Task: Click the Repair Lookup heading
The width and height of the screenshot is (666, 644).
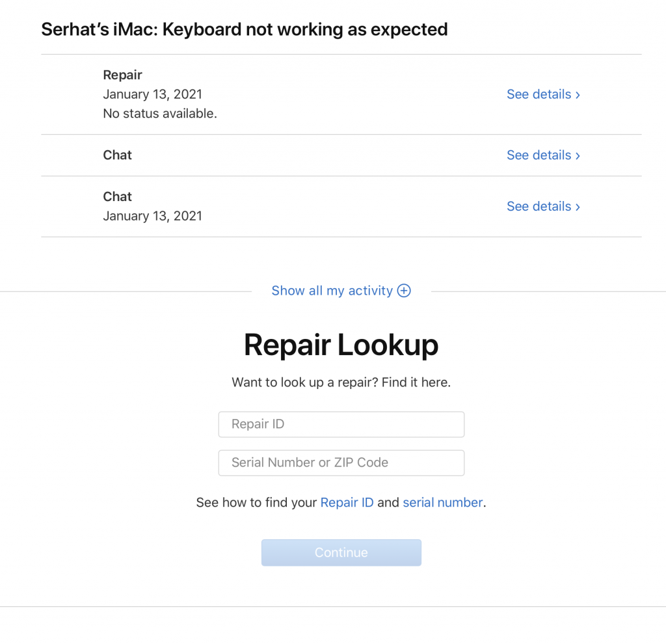Action: (341, 345)
